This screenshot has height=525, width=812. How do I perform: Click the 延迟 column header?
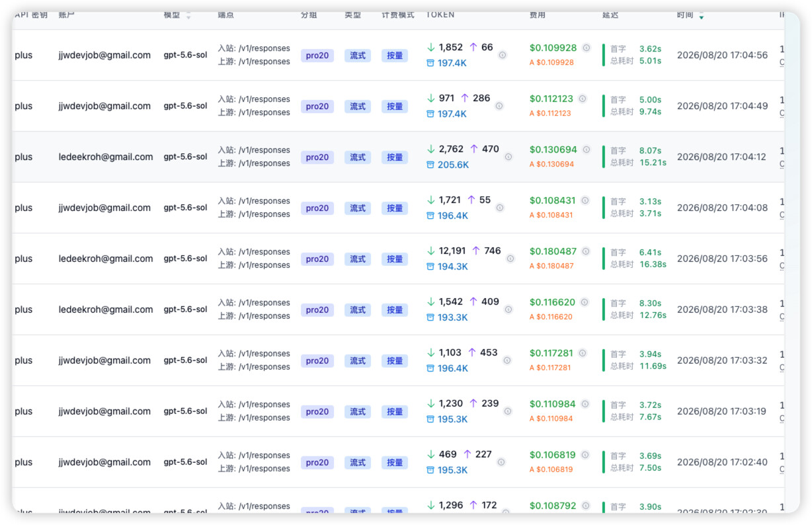[610, 15]
